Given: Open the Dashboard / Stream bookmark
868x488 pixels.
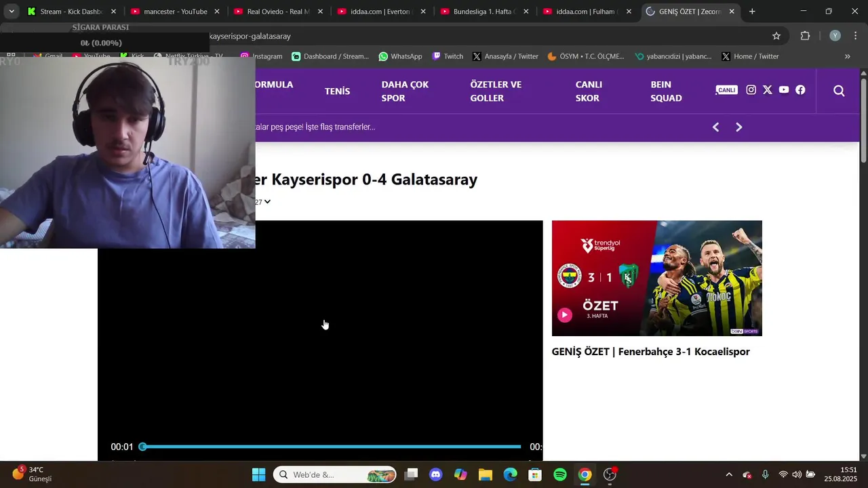Looking at the screenshot, I should point(330,56).
